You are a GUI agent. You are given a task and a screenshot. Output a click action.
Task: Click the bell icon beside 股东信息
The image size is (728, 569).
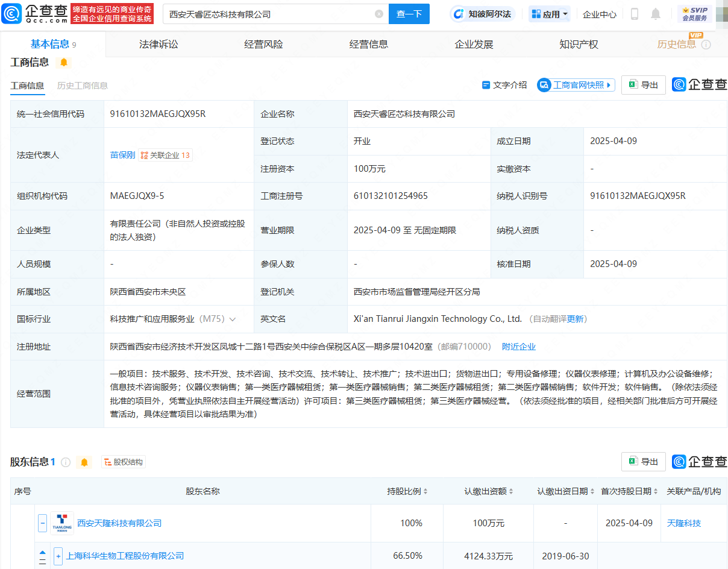84,462
